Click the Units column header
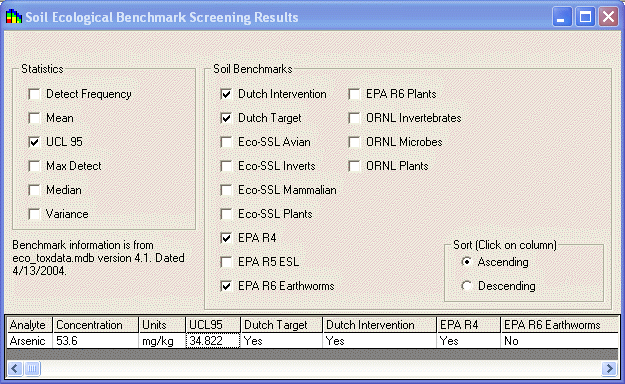The image size is (625, 384). tap(162, 325)
